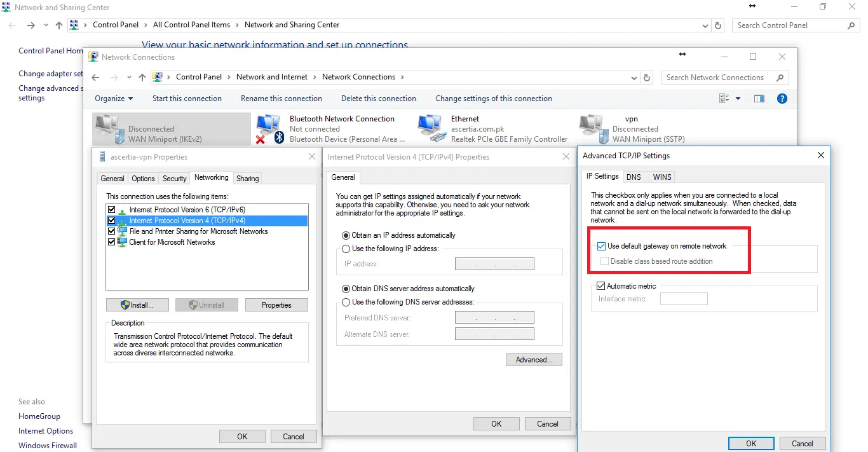Switch to the General tab in ascertia-vpn Properties
Screen dimensions: 868x452
(112, 179)
